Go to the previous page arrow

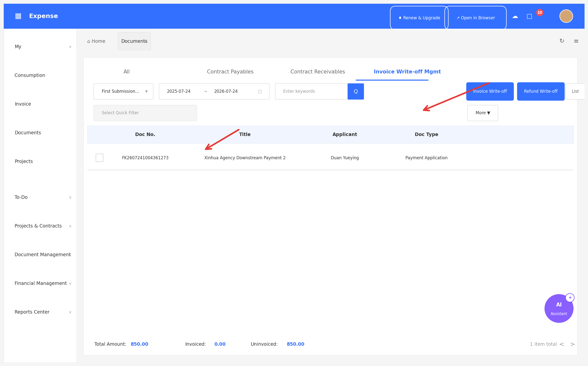point(562,344)
